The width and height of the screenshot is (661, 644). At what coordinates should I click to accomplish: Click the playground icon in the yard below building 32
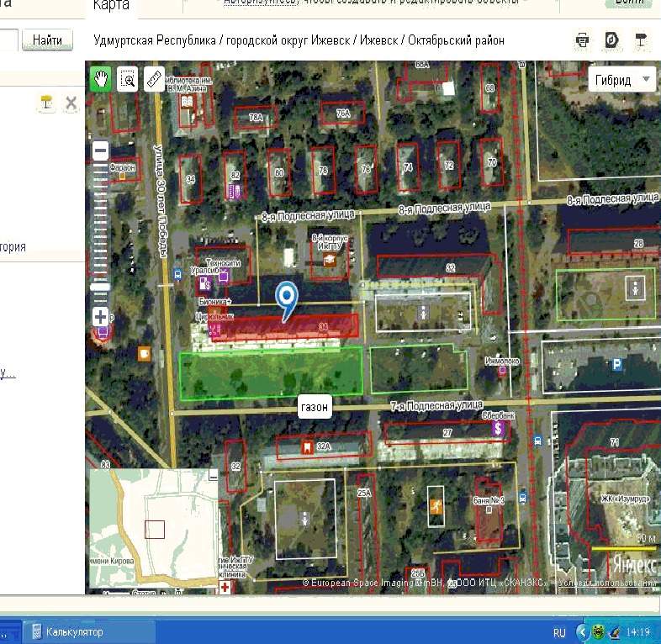point(423,313)
